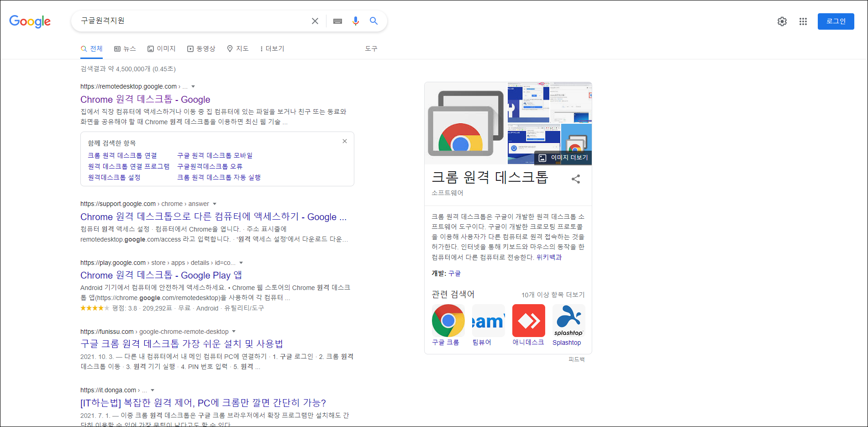Open the 위키백과 source link
Image resolution: width=868 pixels, height=427 pixels.
point(549,258)
